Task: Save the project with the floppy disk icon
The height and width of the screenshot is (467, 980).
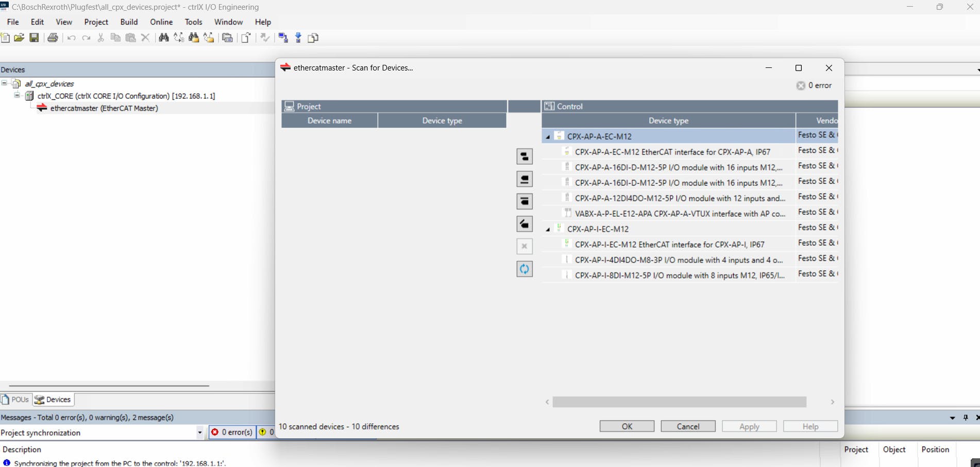Action: coord(34,38)
